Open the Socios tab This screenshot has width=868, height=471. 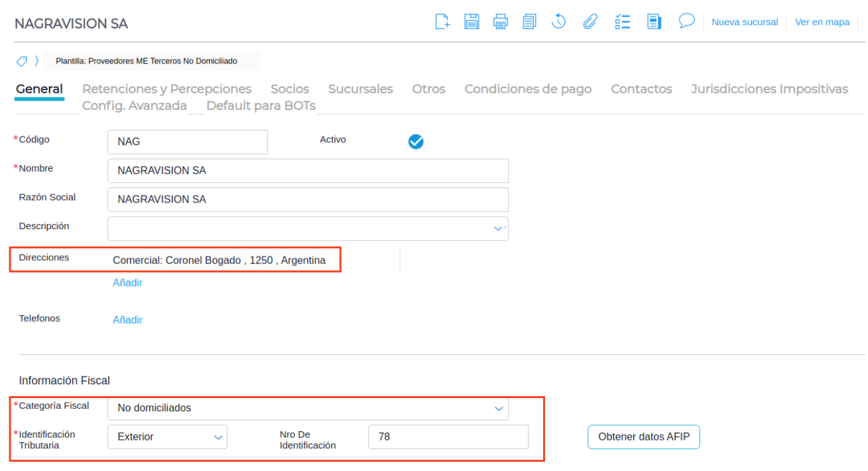point(290,89)
